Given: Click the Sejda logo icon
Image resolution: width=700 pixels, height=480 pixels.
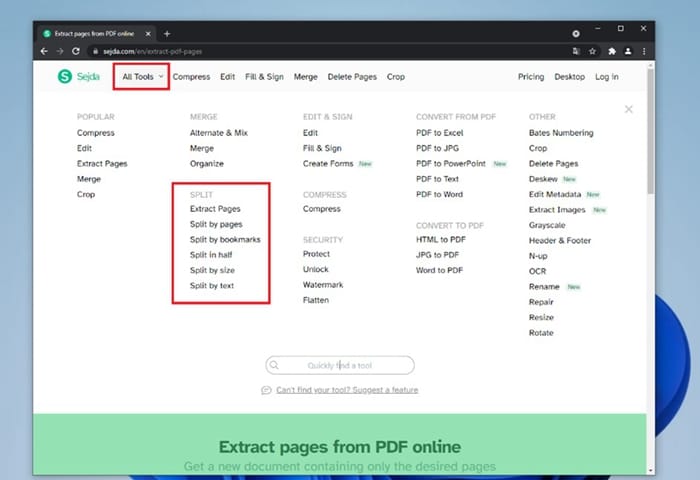Looking at the screenshot, I should pos(65,76).
